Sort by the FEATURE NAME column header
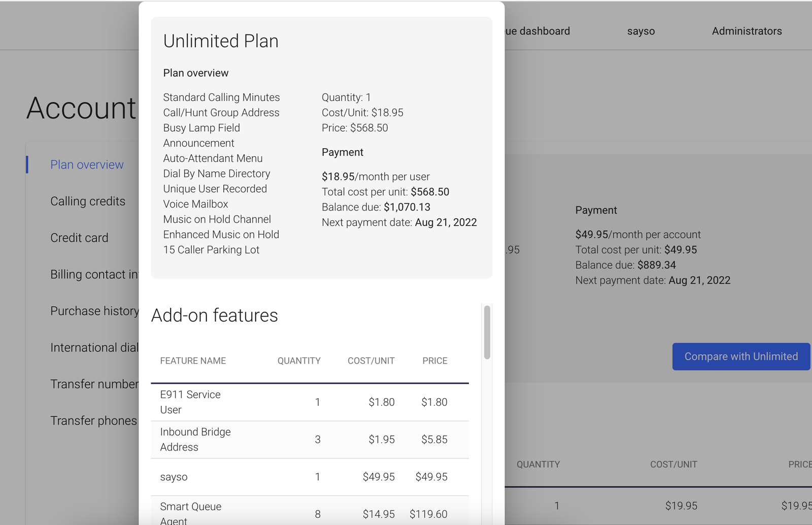This screenshot has height=525, width=812. (x=193, y=361)
